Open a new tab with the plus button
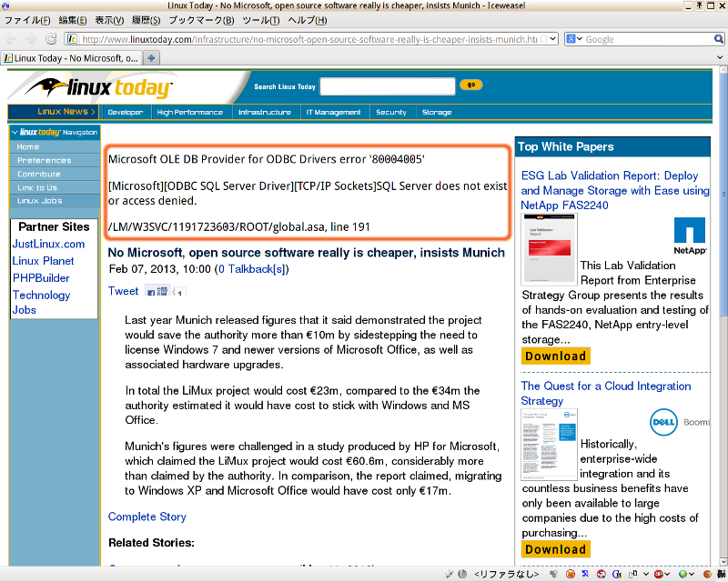 pos(151,58)
